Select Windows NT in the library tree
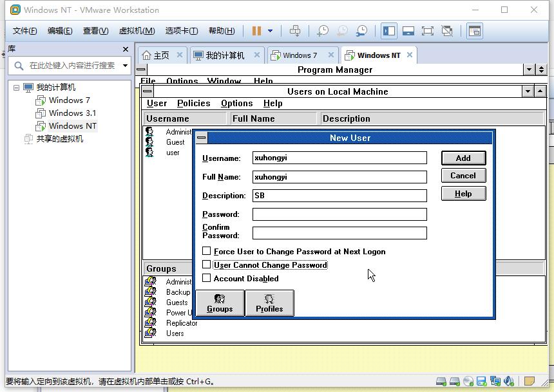The height and width of the screenshot is (392, 554). pos(72,126)
